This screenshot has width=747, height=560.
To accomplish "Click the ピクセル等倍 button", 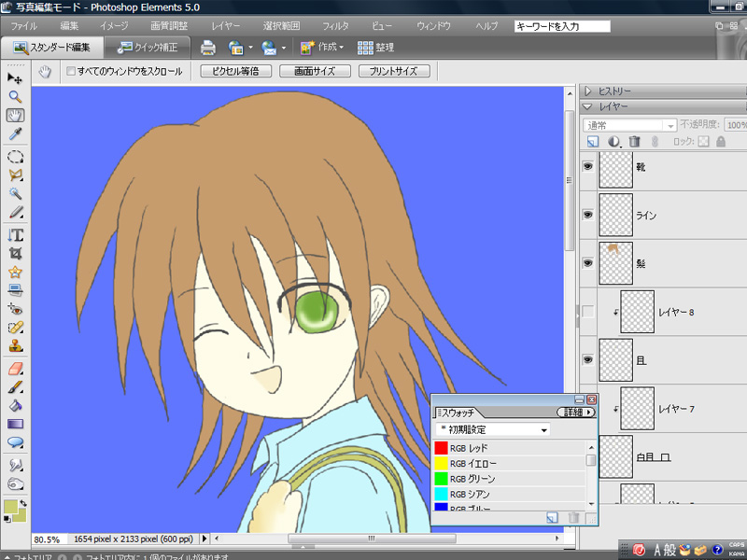I will click(x=235, y=71).
